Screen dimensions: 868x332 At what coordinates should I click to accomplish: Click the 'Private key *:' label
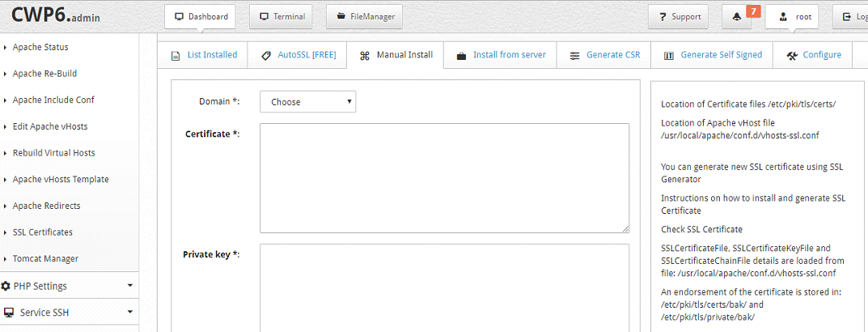[211, 254]
